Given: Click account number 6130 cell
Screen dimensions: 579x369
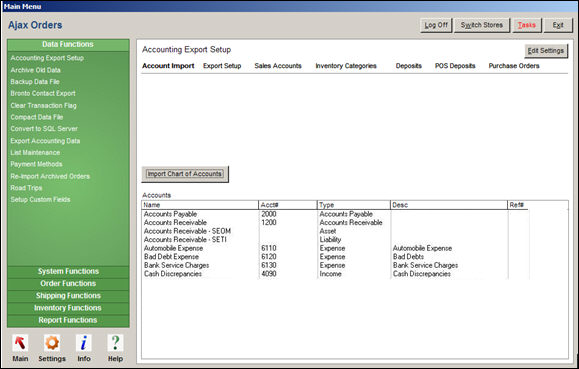Looking at the screenshot, I should (269, 265).
